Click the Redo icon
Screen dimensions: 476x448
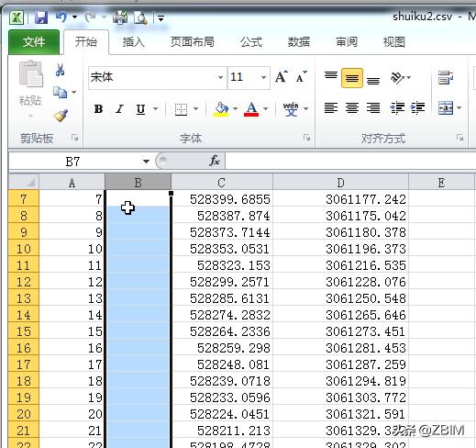[x=90, y=17]
